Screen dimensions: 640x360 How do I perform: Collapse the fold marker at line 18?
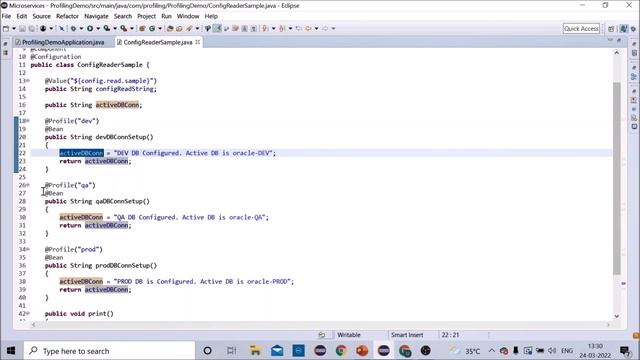click(x=28, y=121)
